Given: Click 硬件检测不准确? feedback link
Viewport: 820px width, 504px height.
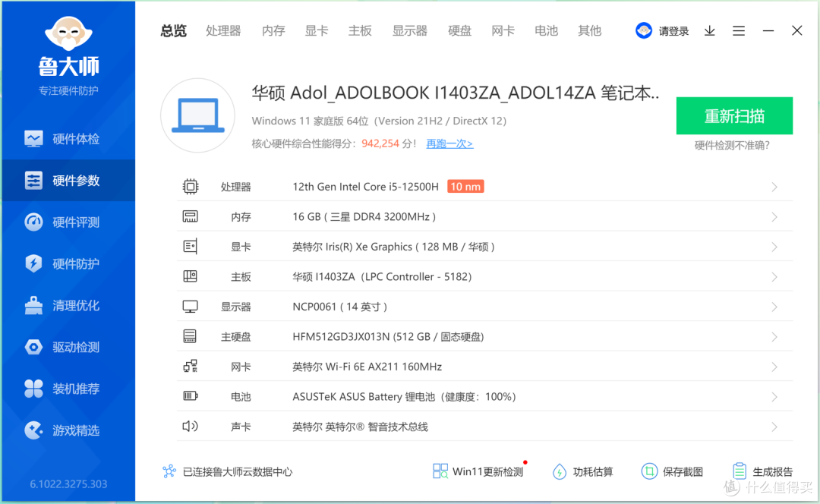Looking at the screenshot, I should pyautogui.click(x=732, y=145).
